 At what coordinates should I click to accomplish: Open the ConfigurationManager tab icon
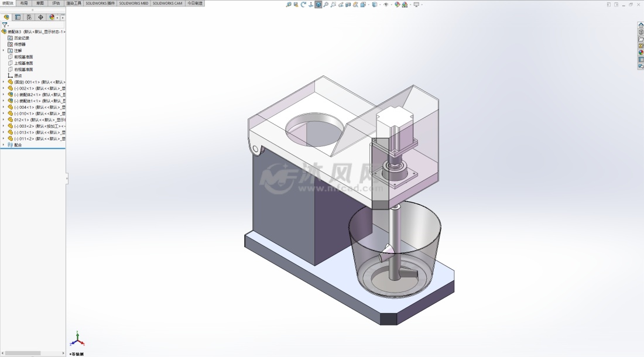coord(29,18)
